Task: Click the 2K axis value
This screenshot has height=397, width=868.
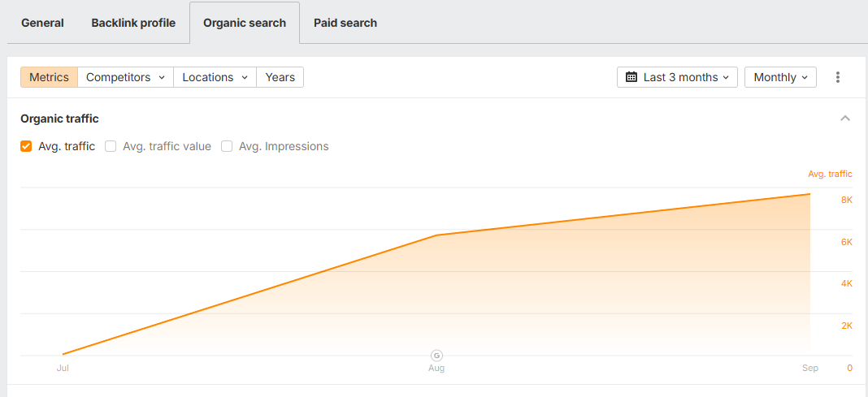Action: click(846, 326)
